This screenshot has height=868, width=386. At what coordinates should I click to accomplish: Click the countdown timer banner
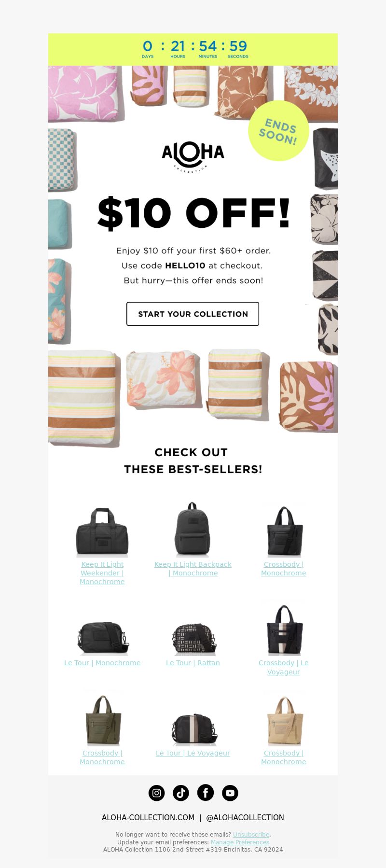point(193,50)
